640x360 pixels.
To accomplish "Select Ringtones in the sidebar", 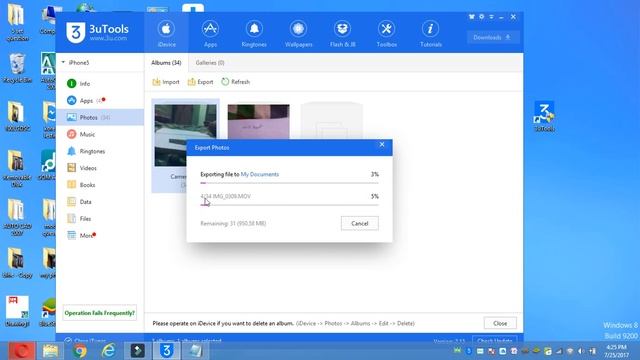I will (100, 151).
